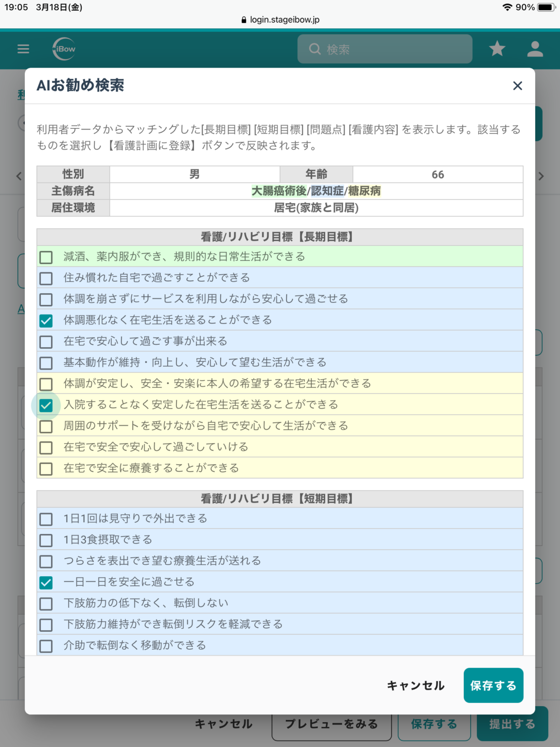
Task: Click the left chevron beside the dialog
Action: (18, 176)
